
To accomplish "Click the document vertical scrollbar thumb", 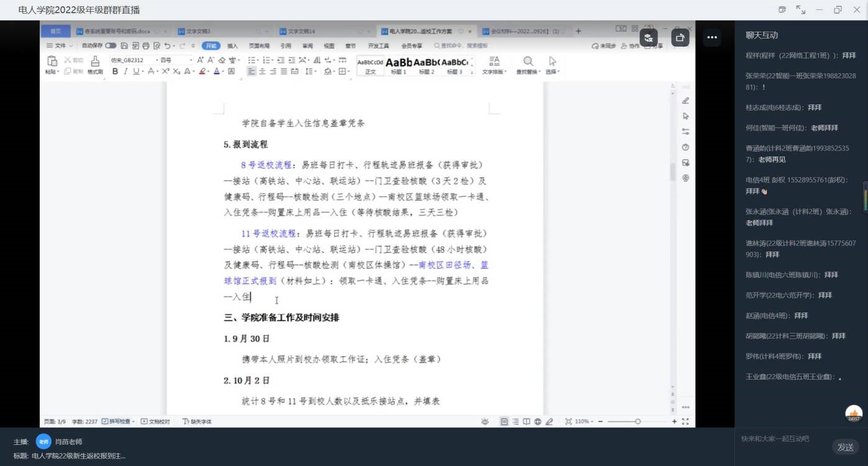I will click(x=672, y=171).
